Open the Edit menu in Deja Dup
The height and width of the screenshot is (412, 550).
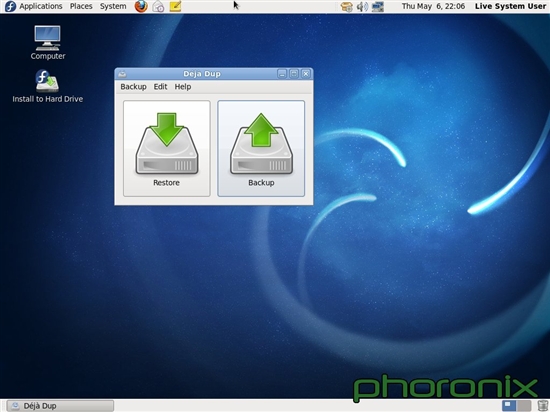[x=160, y=87]
